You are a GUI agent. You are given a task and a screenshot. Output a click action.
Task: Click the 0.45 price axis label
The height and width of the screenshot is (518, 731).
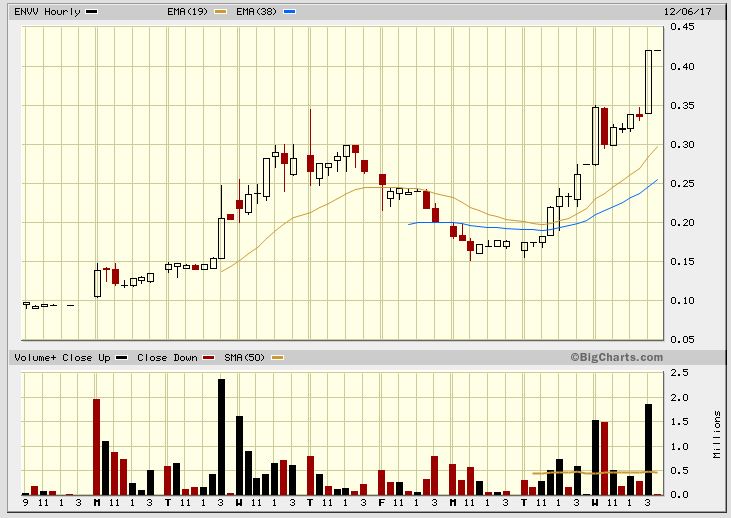point(682,27)
